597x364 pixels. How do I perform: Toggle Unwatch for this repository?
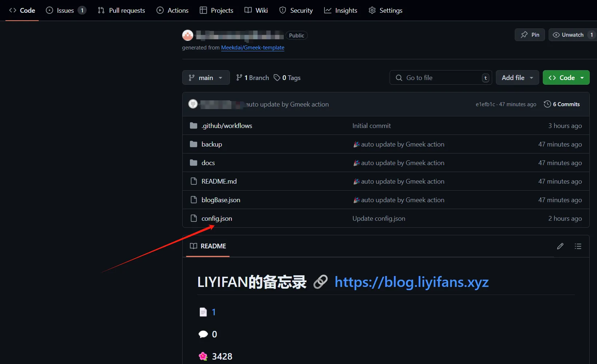pos(568,35)
